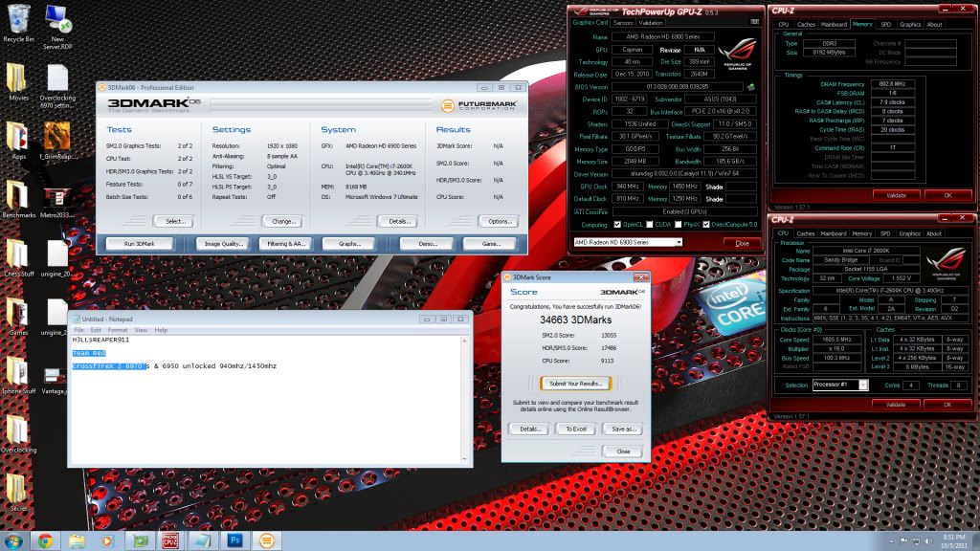This screenshot has height=551, width=980.
Task: Select the Metro2033 desktop icon
Action: (57, 199)
